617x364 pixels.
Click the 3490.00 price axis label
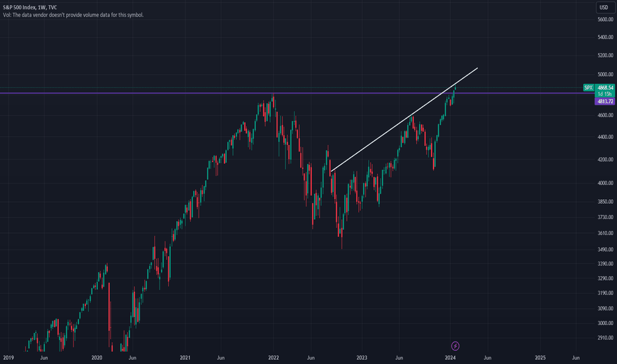[x=605, y=250]
